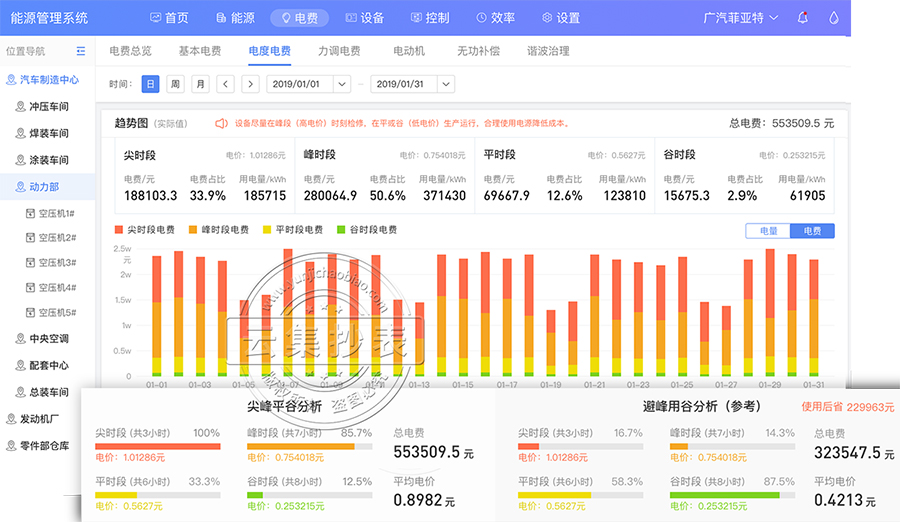
Task: Collapse the location navigation sidebar icon
Action: tap(81, 51)
